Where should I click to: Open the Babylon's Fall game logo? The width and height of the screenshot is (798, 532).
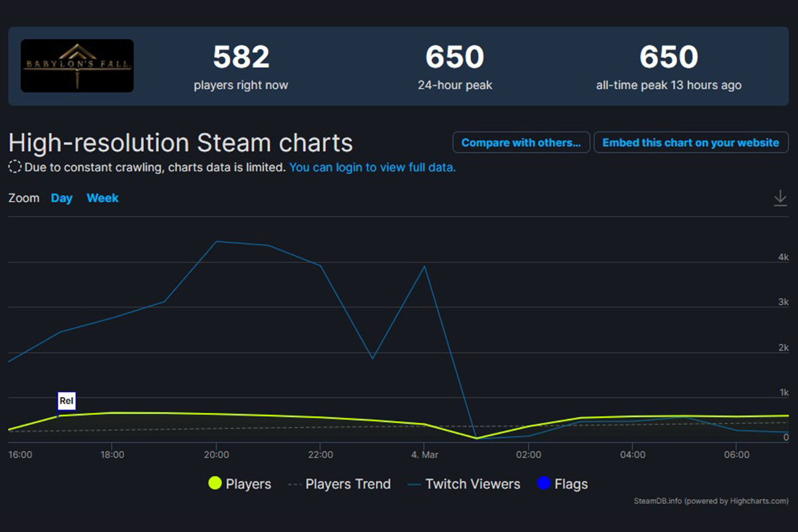(x=77, y=66)
